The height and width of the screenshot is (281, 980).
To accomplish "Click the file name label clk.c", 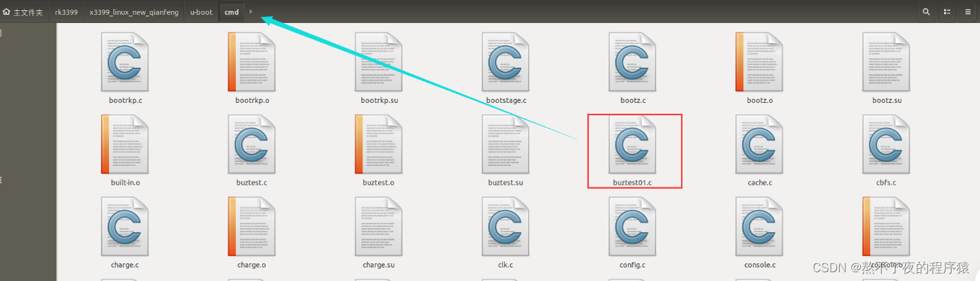I will (506, 265).
